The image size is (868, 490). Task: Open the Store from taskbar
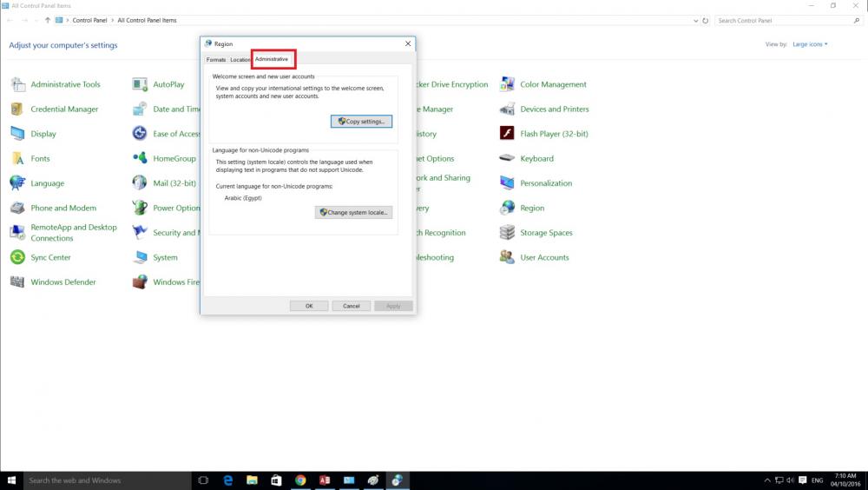[276, 480]
